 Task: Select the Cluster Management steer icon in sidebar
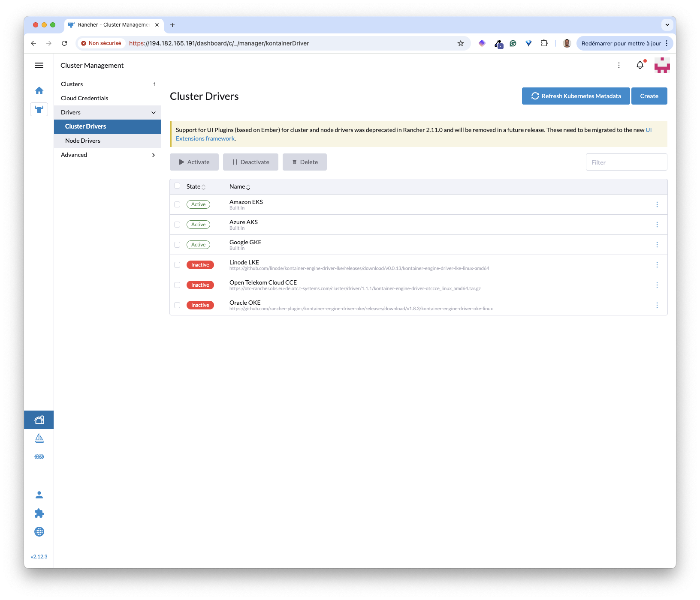pos(39,109)
